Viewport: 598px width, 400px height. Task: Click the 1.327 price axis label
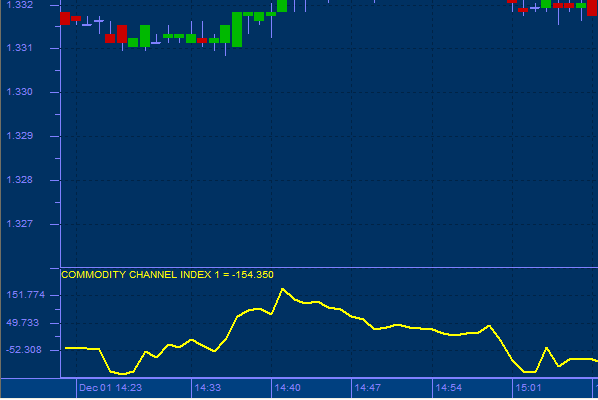click(19, 223)
